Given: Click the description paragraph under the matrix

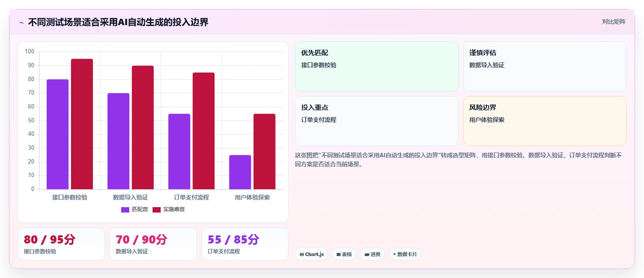Looking at the screenshot, I should [458, 160].
